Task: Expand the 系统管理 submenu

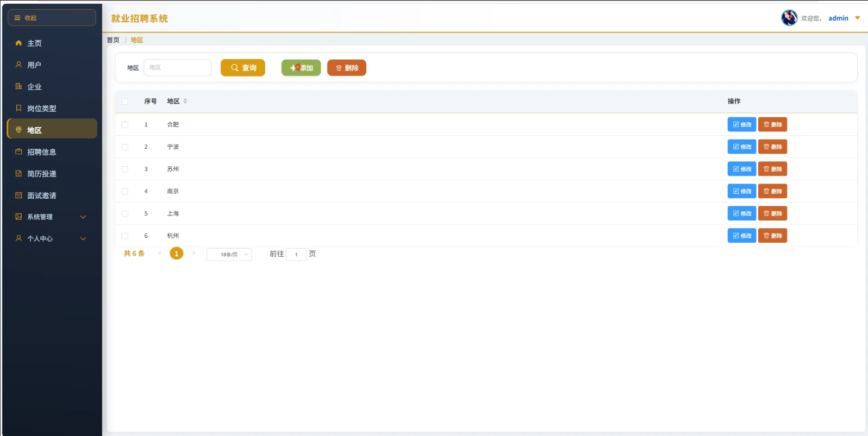Action: click(52, 217)
